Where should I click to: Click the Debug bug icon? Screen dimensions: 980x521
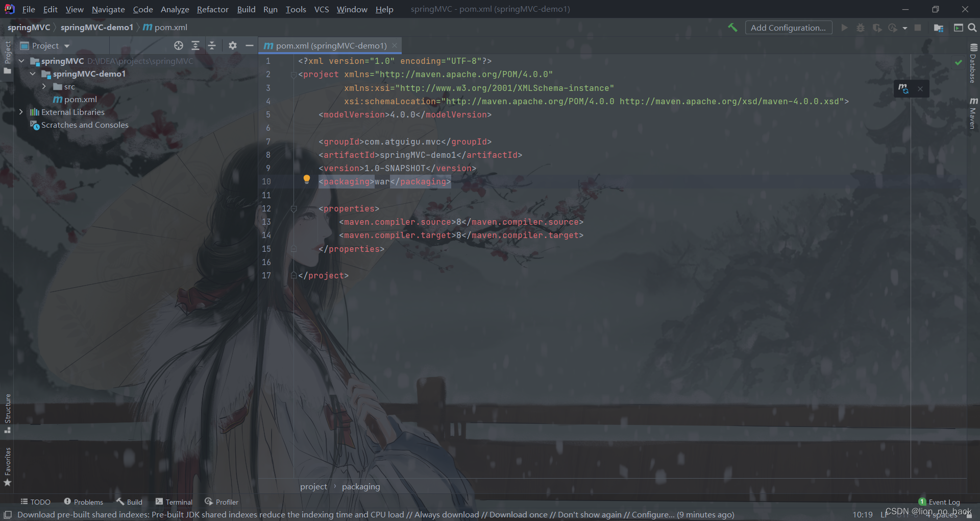pyautogui.click(x=861, y=28)
